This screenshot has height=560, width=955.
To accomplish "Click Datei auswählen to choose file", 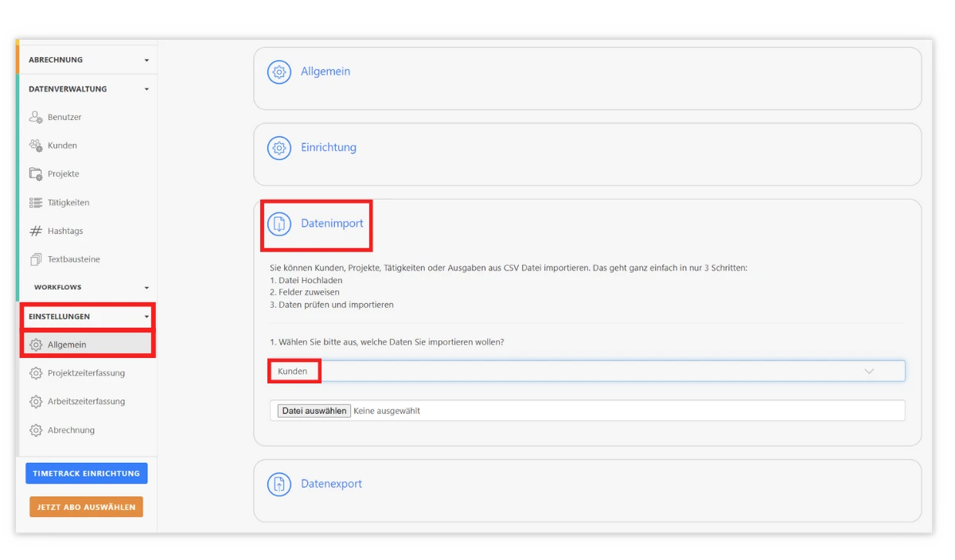I will (x=314, y=411).
